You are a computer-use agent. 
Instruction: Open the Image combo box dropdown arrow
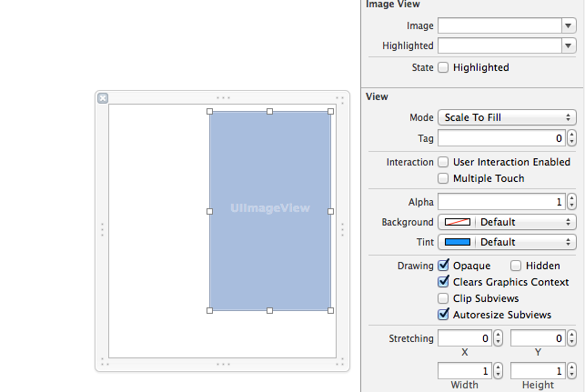tap(569, 25)
